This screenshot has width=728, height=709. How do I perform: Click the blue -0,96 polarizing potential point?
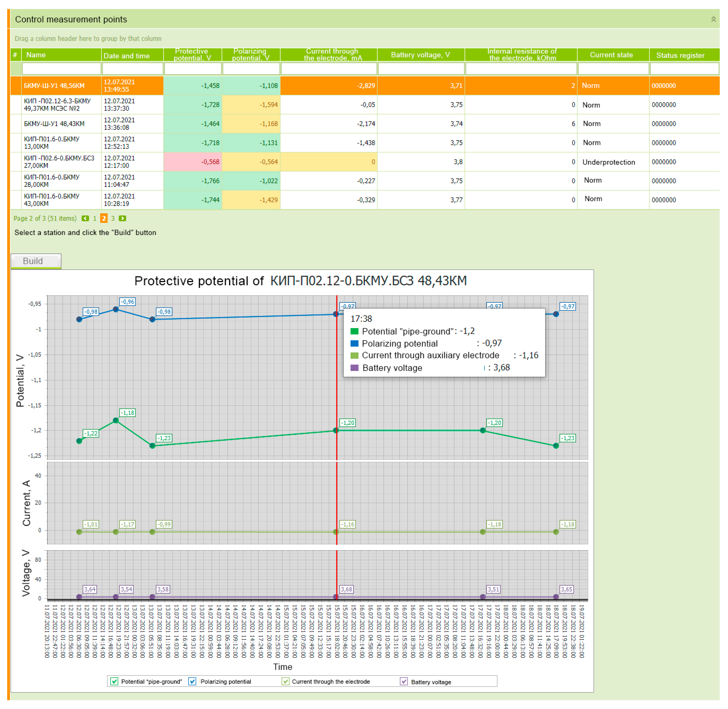116,309
